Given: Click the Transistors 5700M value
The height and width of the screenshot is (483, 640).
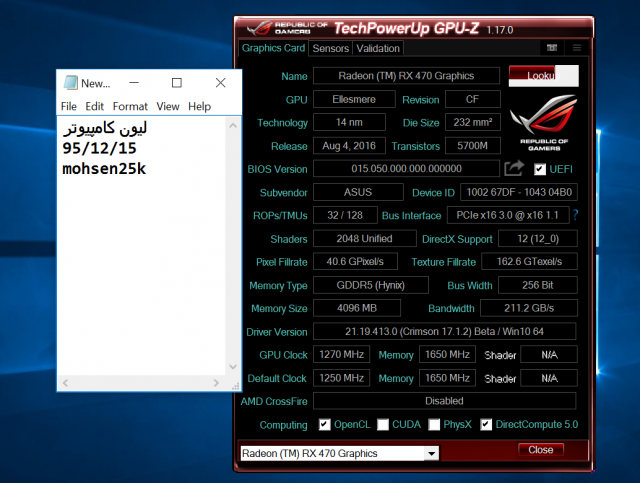Looking at the screenshot, I should (473, 146).
